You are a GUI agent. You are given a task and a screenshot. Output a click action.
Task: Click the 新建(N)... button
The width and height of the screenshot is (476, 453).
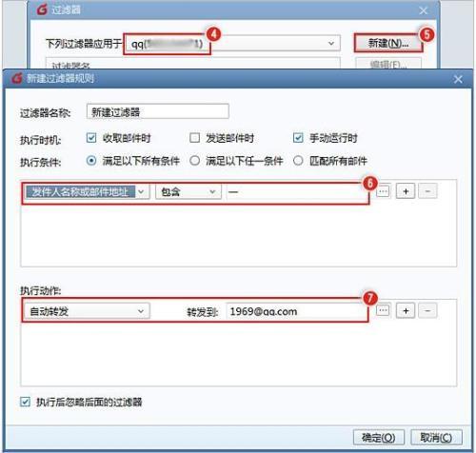(388, 43)
